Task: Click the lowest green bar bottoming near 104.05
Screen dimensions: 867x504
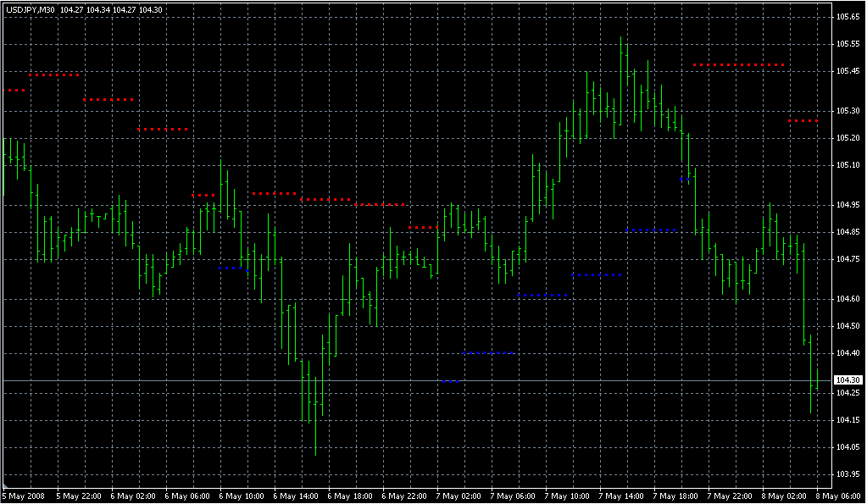Action: 316,416
